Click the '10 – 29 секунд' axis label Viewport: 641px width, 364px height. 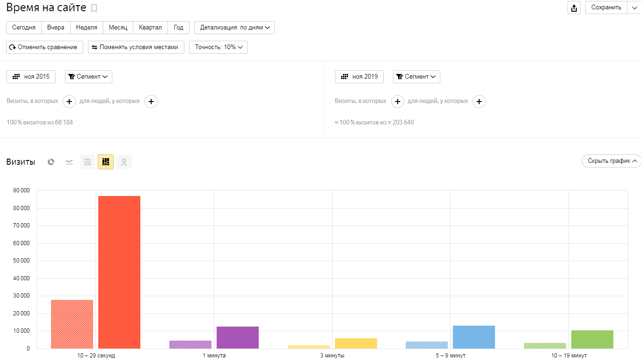96,356
